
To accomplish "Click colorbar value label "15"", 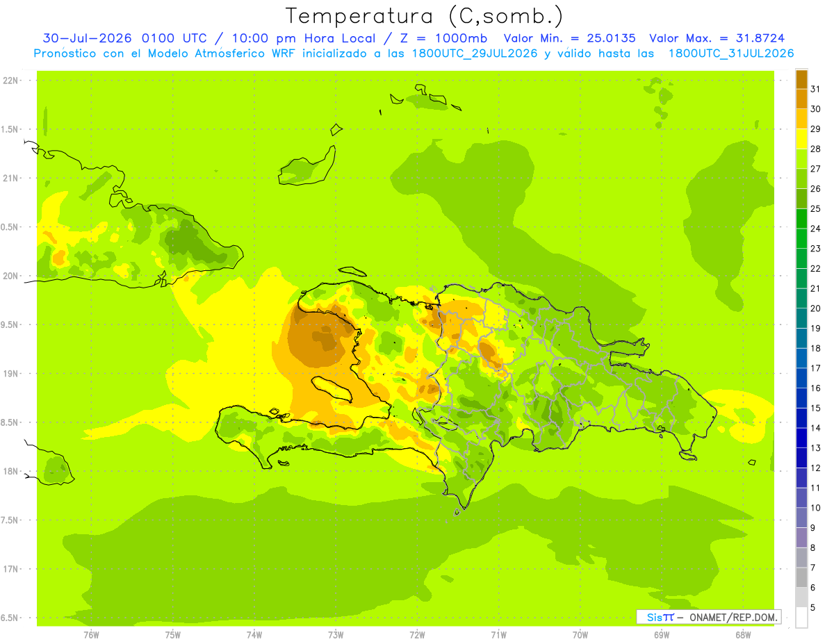I will [816, 408].
